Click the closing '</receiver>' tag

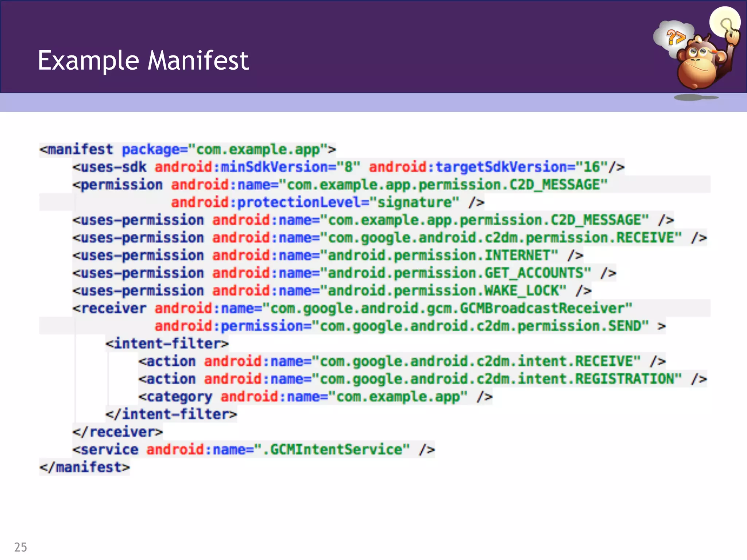(x=117, y=432)
